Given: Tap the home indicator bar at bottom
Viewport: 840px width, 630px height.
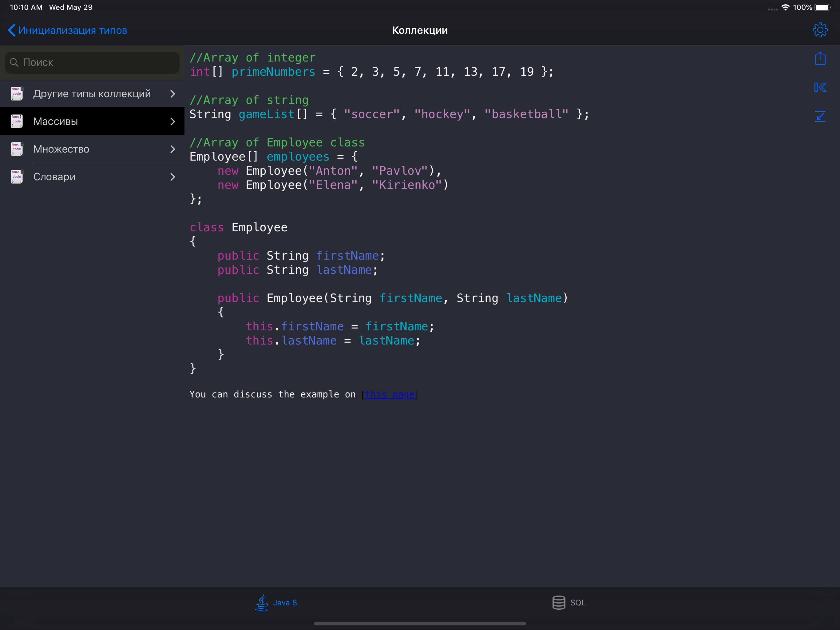Looking at the screenshot, I should (420, 624).
